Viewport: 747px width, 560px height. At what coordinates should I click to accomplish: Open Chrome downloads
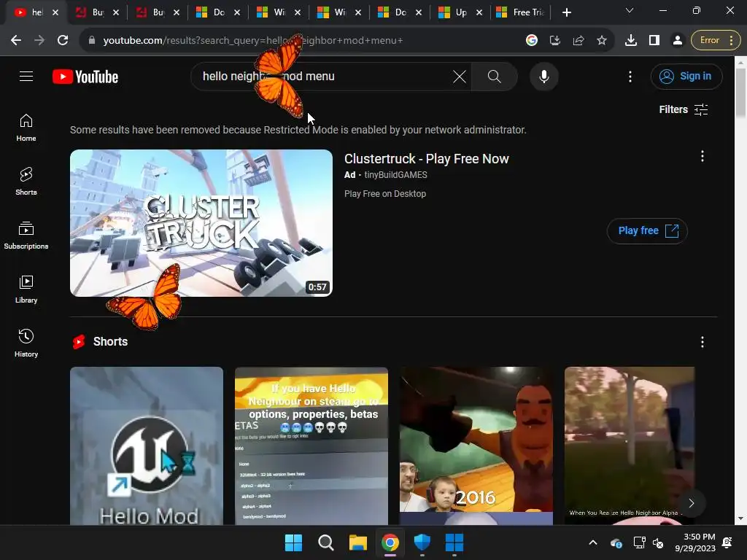coord(631,41)
